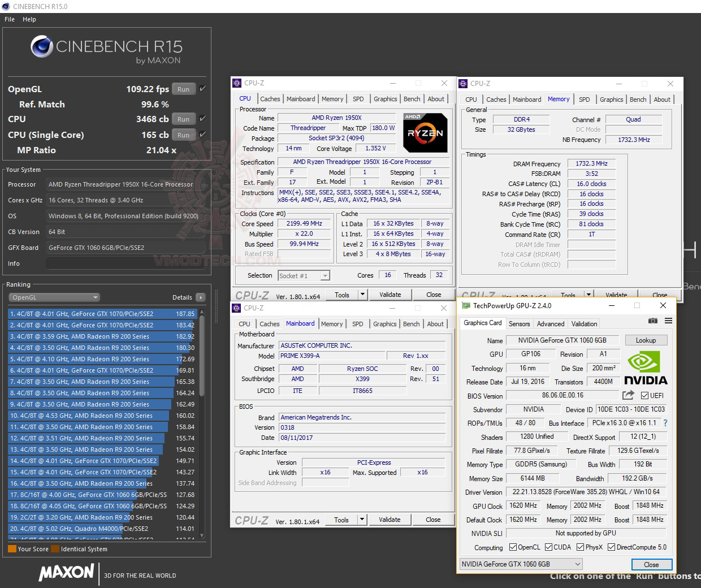Switch to the Sensors tab in GPU-Z

pyautogui.click(x=519, y=323)
